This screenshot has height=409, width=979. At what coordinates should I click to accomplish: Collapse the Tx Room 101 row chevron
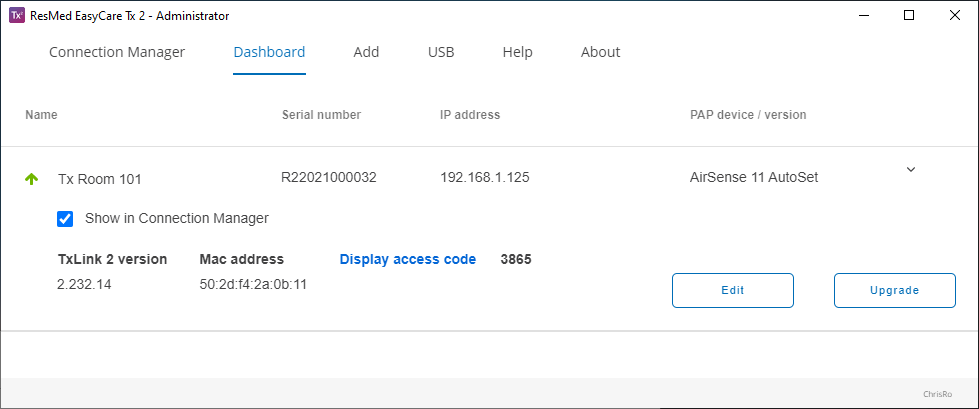(911, 169)
